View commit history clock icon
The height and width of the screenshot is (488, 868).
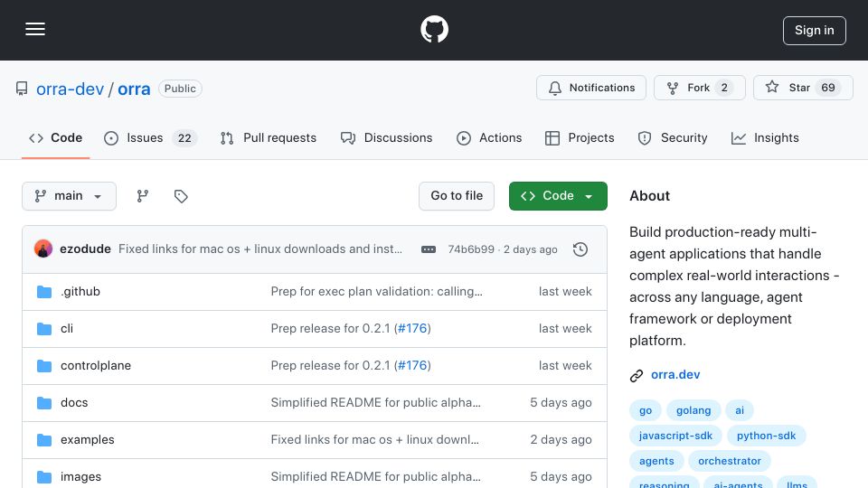point(580,249)
